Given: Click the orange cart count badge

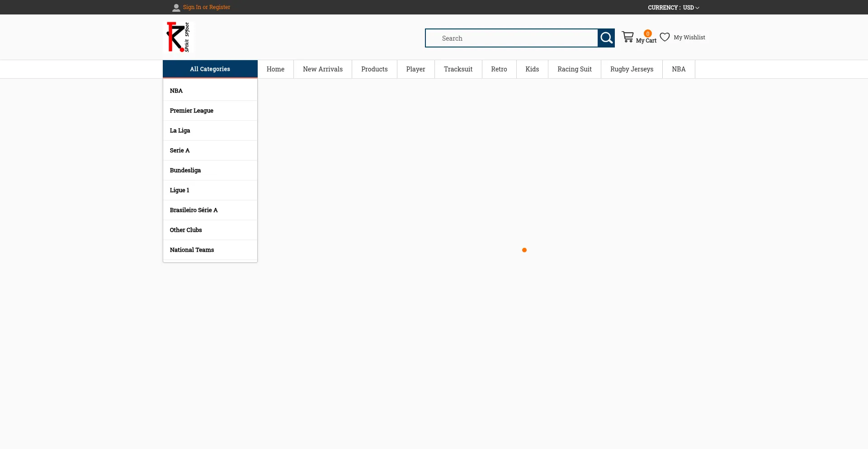Looking at the screenshot, I should pos(648,33).
